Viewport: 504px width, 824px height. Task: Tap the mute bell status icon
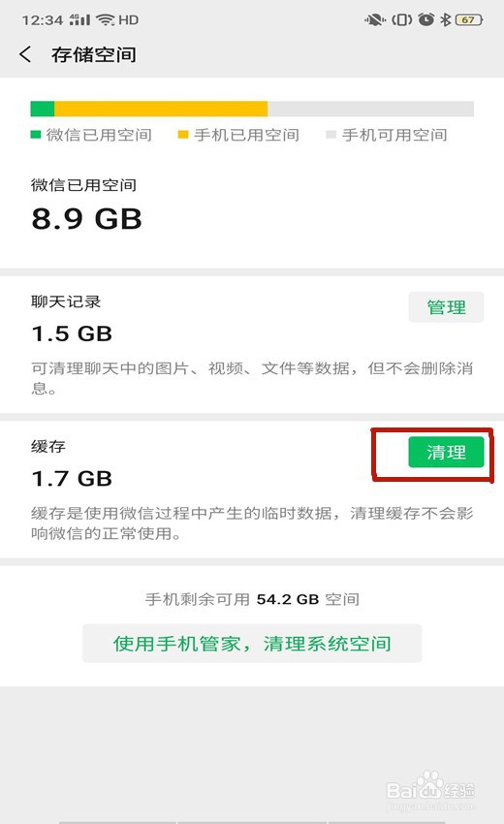[x=374, y=20]
